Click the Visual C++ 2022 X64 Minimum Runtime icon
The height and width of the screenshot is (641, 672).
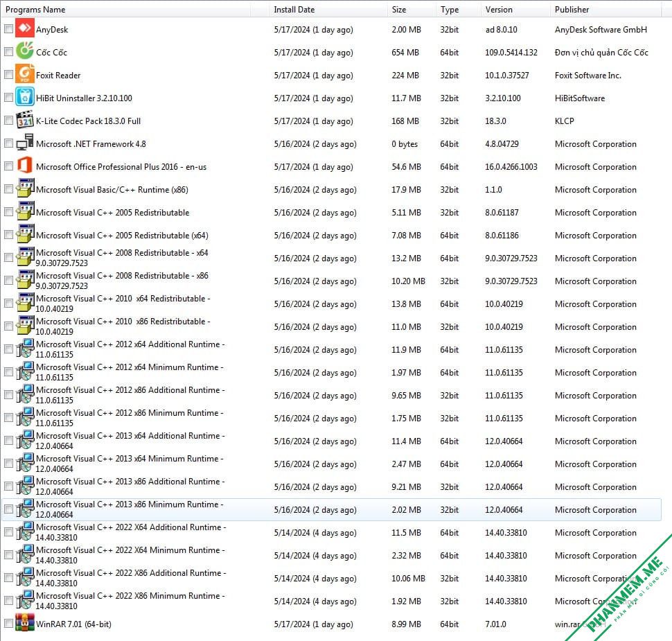point(25,554)
